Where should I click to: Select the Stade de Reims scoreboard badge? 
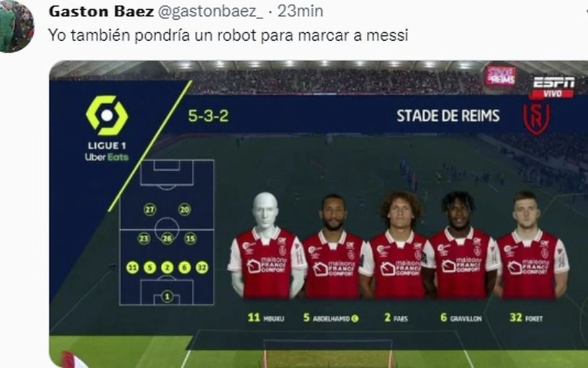click(500, 76)
